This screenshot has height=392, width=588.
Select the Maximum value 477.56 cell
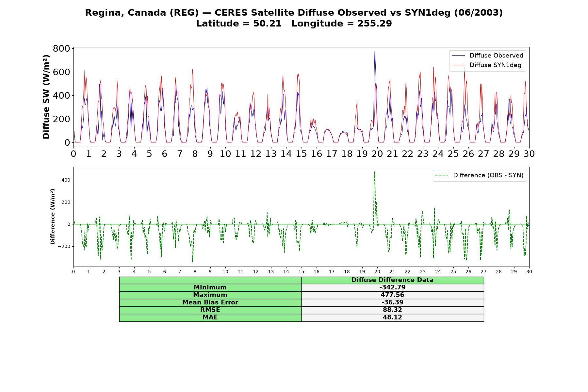click(392, 295)
